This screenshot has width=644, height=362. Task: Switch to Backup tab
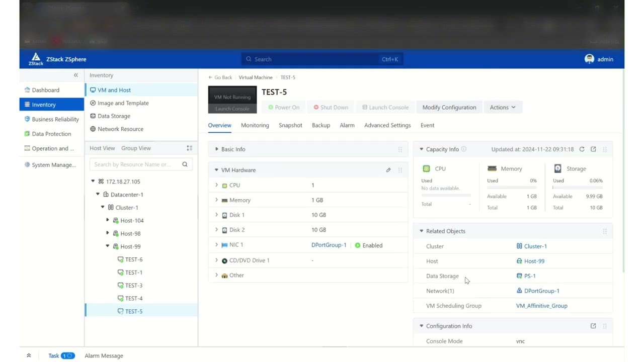pos(321,125)
